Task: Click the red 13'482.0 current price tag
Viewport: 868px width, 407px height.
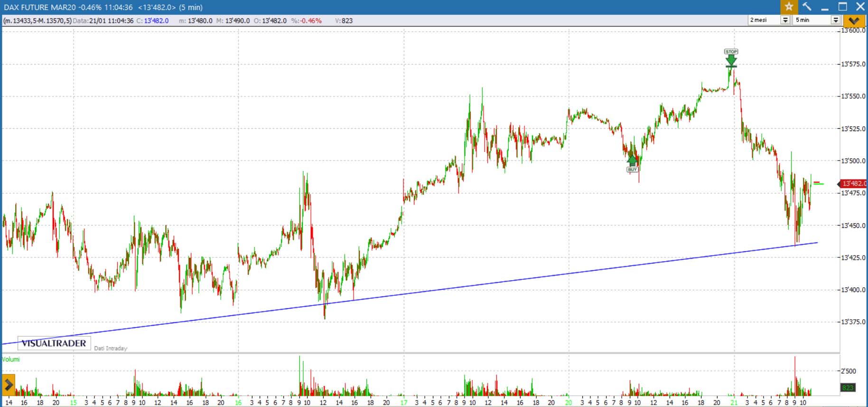Action: (x=852, y=183)
